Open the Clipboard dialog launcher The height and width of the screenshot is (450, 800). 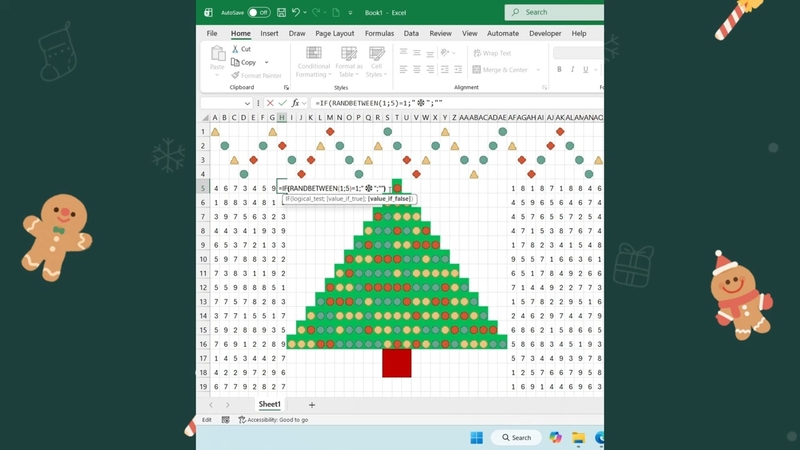(286, 88)
